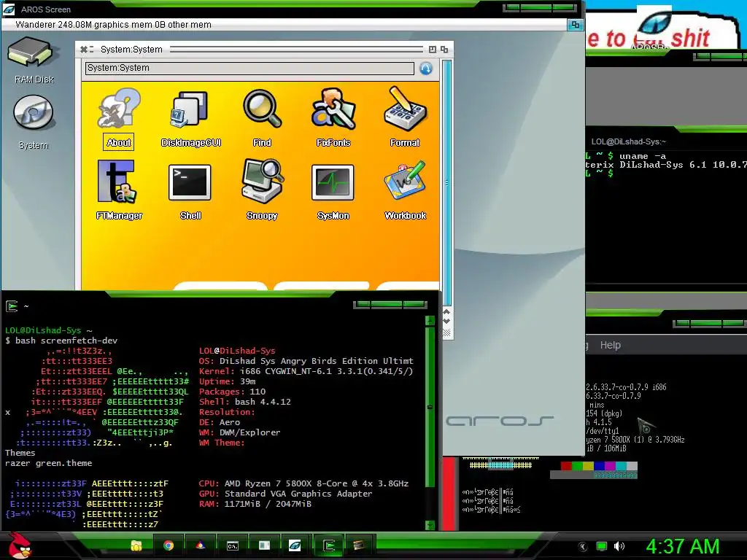Screen dimensions: 747x560
Task: Click the 'DE: Aero' line in screenfetch
Action: (x=220, y=422)
